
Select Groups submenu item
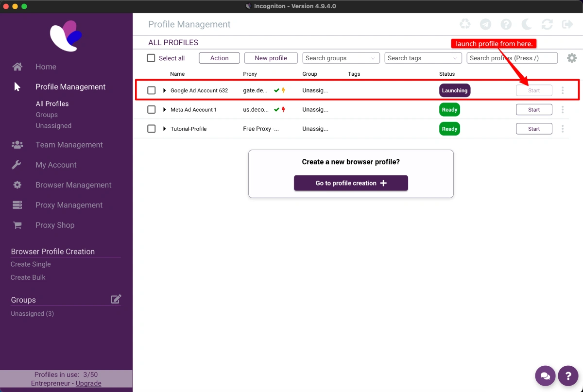point(47,115)
